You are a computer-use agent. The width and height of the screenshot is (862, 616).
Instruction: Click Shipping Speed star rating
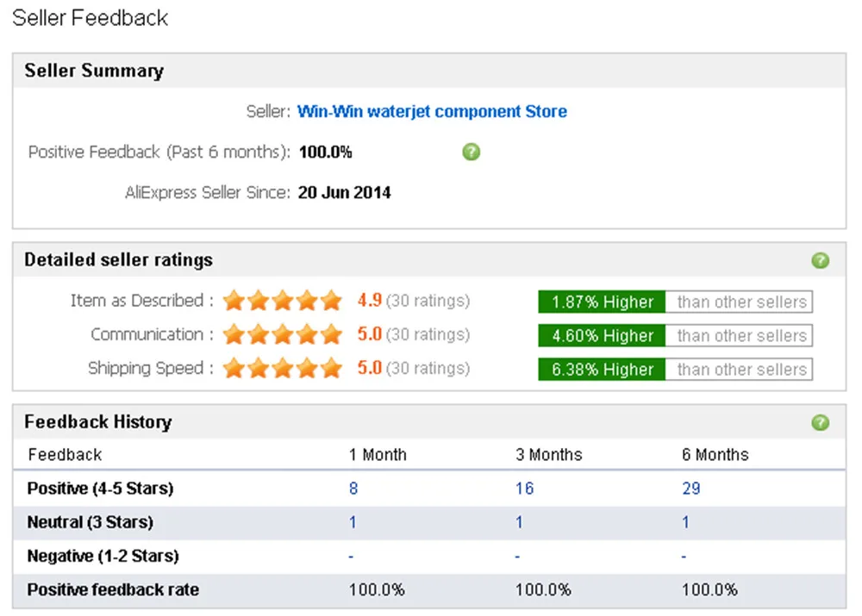coord(283,369)
